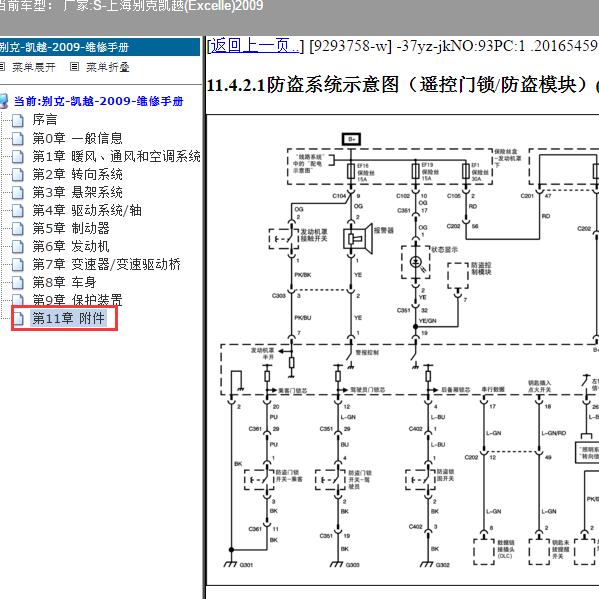The width and height of the screenshot is (599, 599).
Task: Open 第3章 悬架系统
Action: (x=78, y=192)
